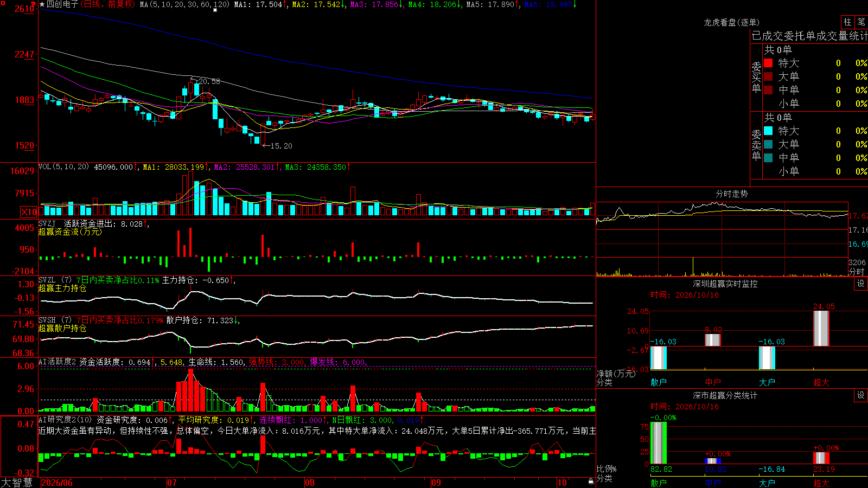The height and width of the screenshot is (488, 868).
Task: Click the 82.82 value in 分类统计 chart
Action: [661, 469]
